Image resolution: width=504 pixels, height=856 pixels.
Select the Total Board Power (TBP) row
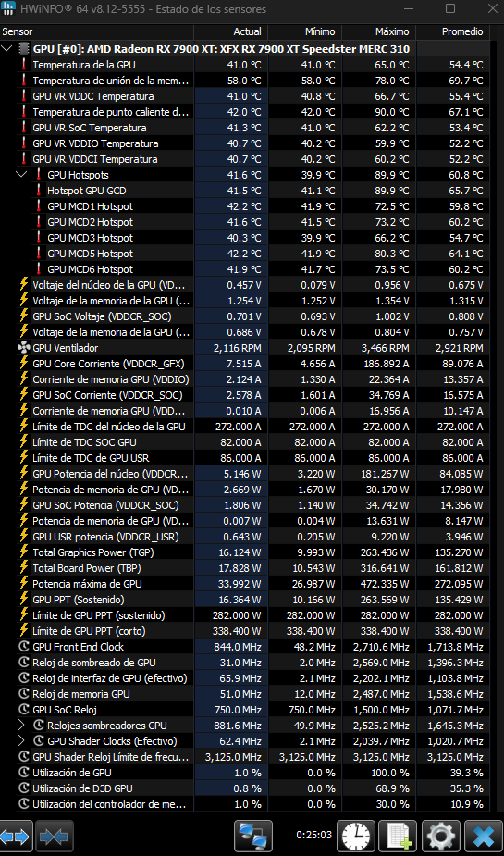coord(252,568)
